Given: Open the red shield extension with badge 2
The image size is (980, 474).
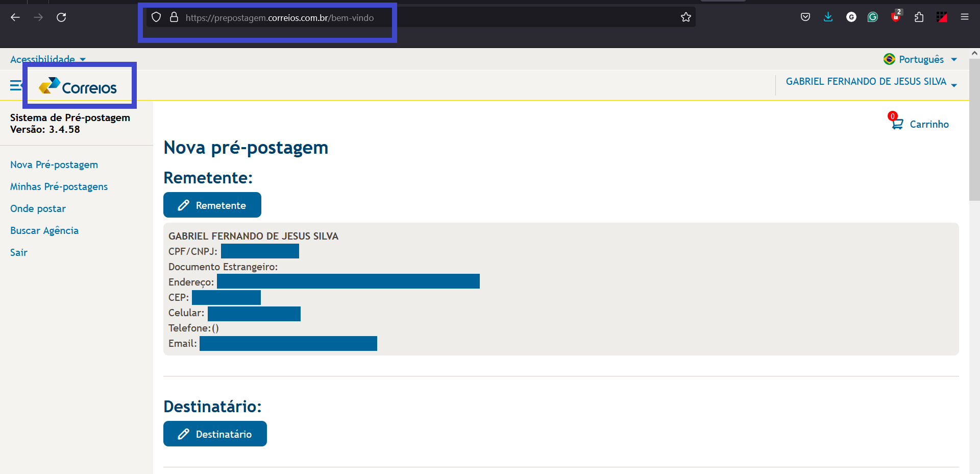Looking at the screenshot, I should [896, 16].
